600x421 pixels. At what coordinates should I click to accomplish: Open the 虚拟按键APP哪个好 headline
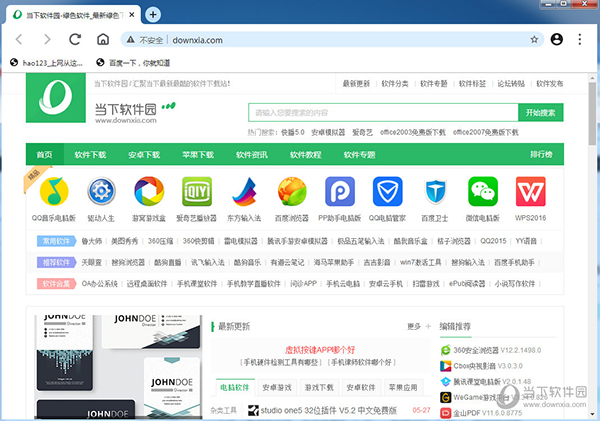tap(320, 350)
